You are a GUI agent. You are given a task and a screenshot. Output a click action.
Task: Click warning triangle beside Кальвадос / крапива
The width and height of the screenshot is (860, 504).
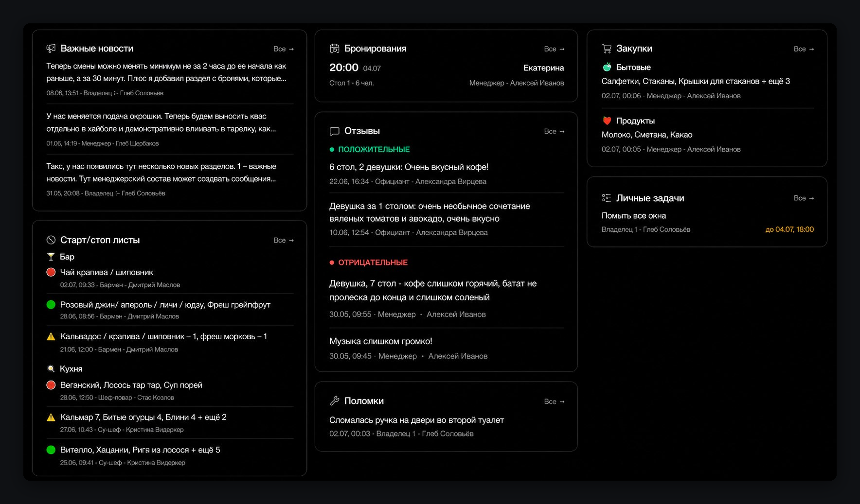coord(51,336)
